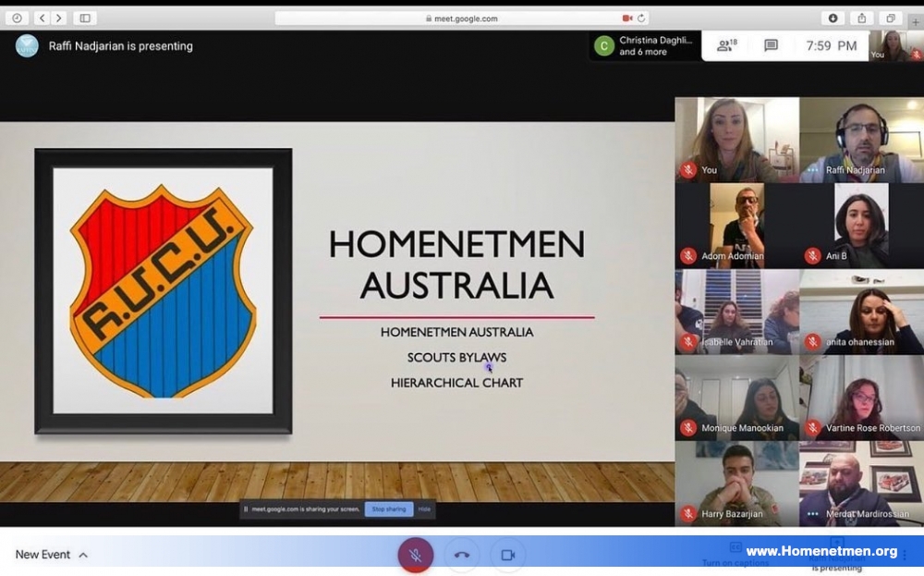Hide the screen sharing notification bar

[424, 509]
